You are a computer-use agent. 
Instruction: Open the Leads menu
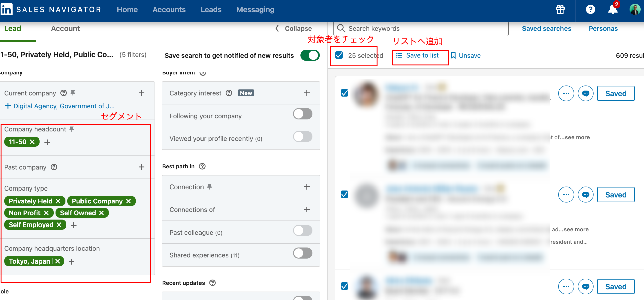tap(211, 10)
